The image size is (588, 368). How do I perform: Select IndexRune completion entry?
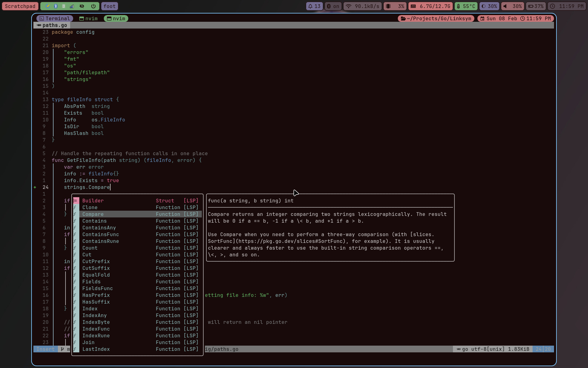[137, 335]
